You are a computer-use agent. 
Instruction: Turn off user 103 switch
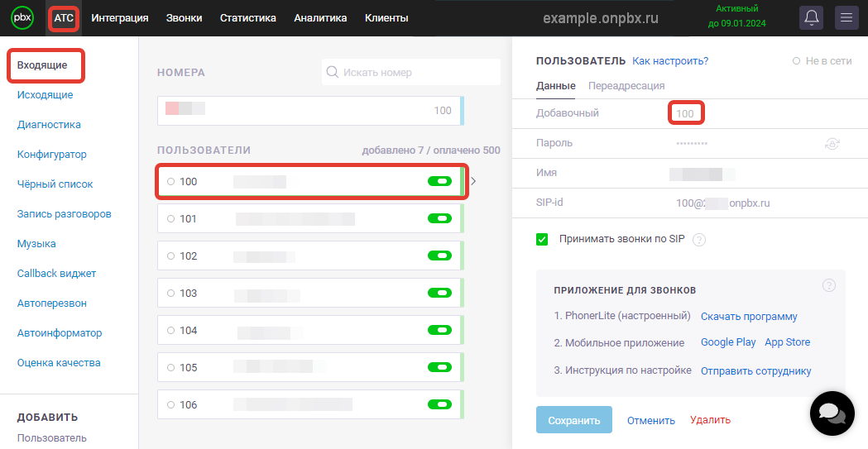[439, 293]
